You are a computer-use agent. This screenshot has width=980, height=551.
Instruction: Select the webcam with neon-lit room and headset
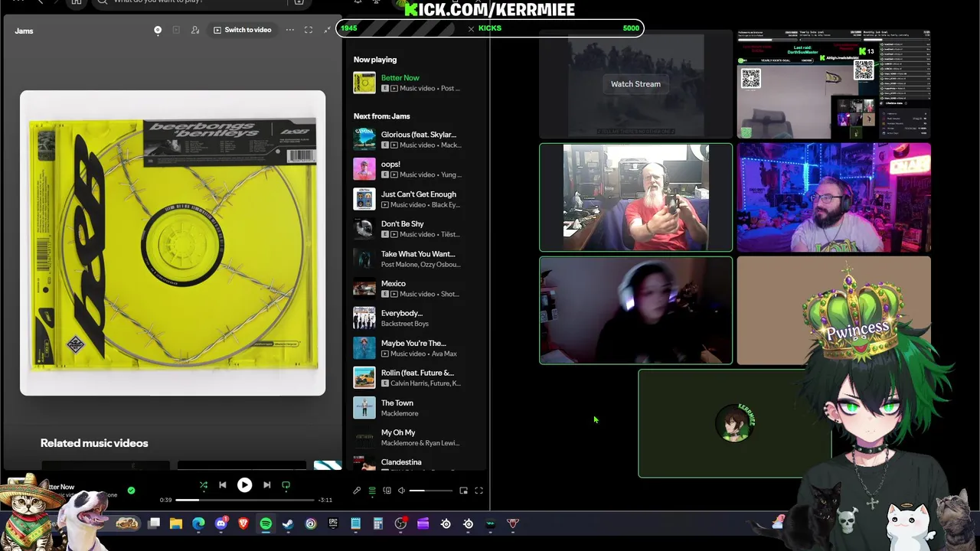[x=834, y=197]
